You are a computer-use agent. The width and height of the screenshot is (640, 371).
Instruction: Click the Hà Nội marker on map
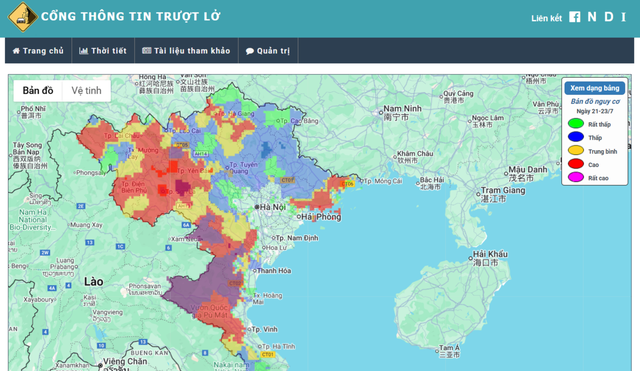pyautogui.click(x=257, y=207)
